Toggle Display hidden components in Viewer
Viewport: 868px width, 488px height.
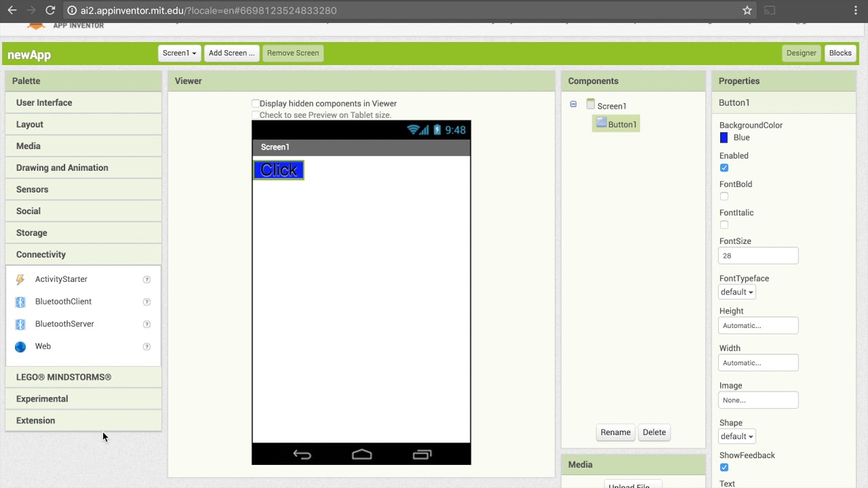[x=256, y=104]
